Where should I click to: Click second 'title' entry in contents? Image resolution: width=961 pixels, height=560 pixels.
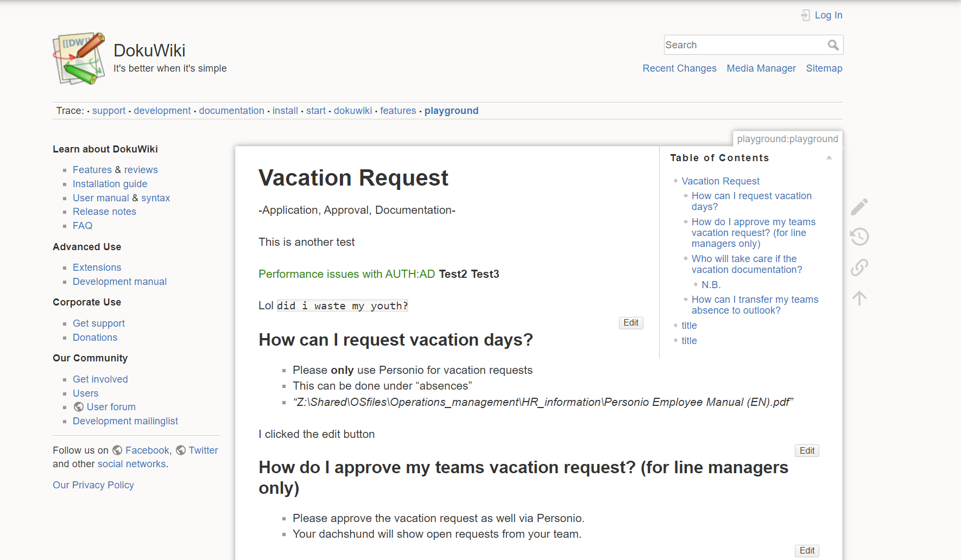[x=690, y=341]
